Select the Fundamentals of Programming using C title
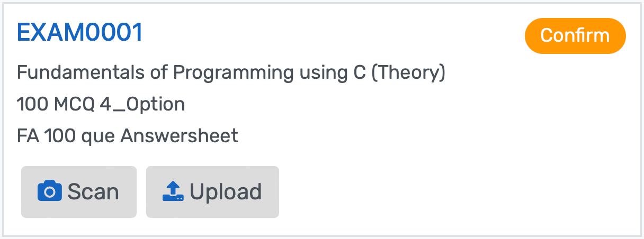644x239 pixels. coord(231,72)
